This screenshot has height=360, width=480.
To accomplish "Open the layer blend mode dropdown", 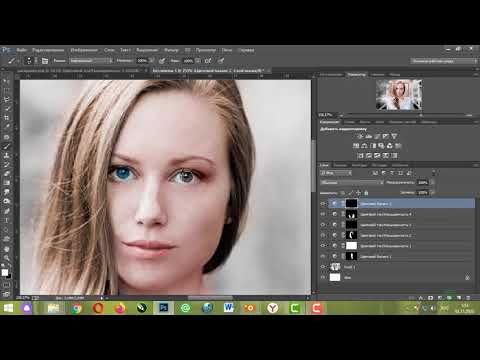I will click(352, 183).
